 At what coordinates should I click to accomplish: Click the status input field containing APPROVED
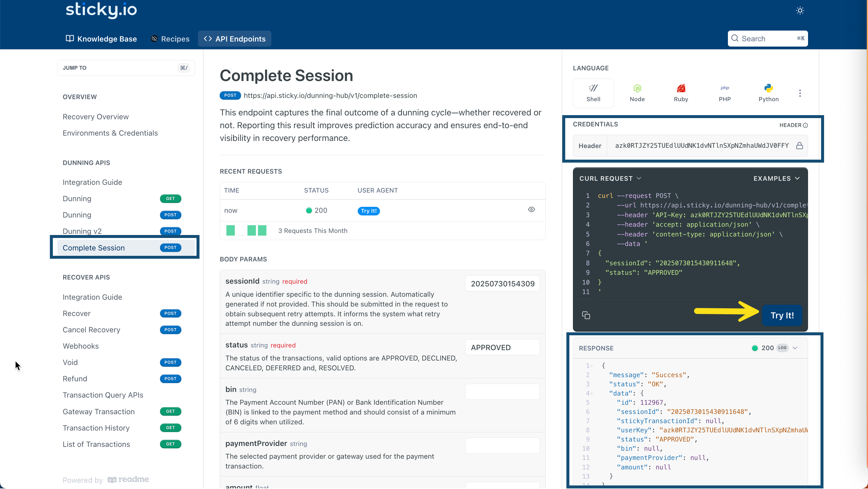[502, 347]
